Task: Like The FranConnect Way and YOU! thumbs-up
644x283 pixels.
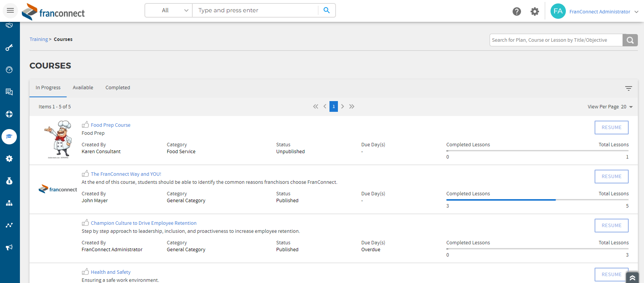Action: click(85, 173)
